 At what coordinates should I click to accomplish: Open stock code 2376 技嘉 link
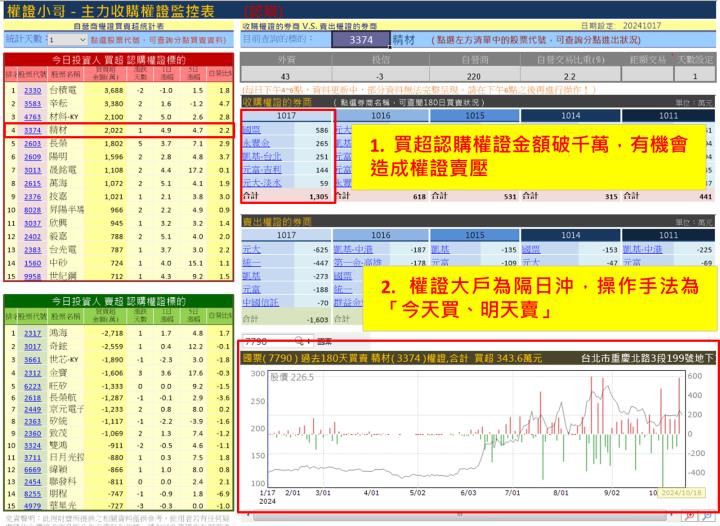(33, 197)
